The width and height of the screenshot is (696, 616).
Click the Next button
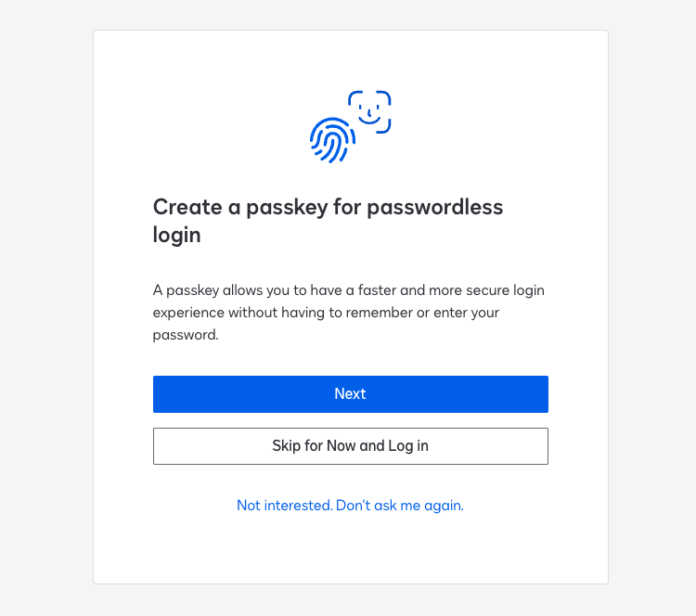tap(351, 394)
